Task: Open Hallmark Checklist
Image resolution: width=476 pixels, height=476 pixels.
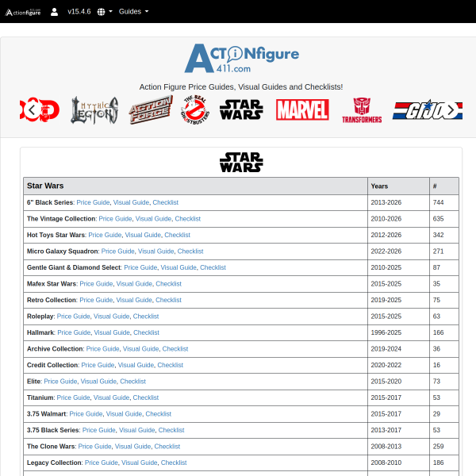Action: [146, 332]
